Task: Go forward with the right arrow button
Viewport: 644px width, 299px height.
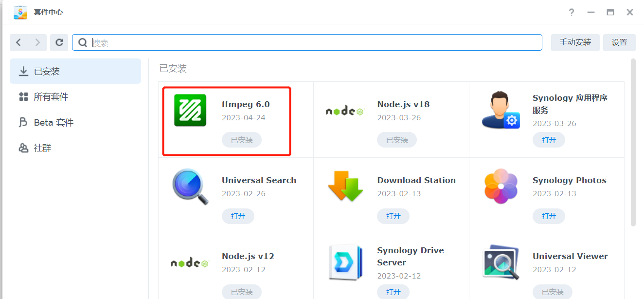Action: tap(37, 42)
